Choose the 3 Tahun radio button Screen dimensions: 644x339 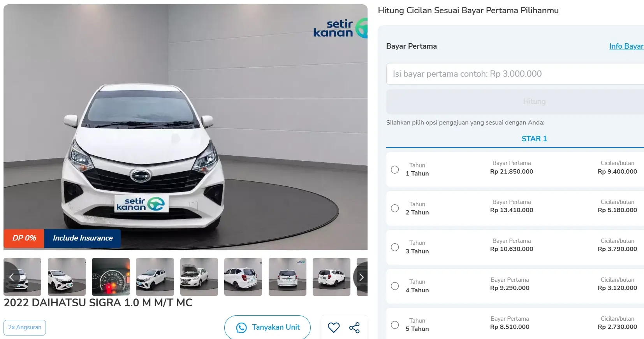395,247
